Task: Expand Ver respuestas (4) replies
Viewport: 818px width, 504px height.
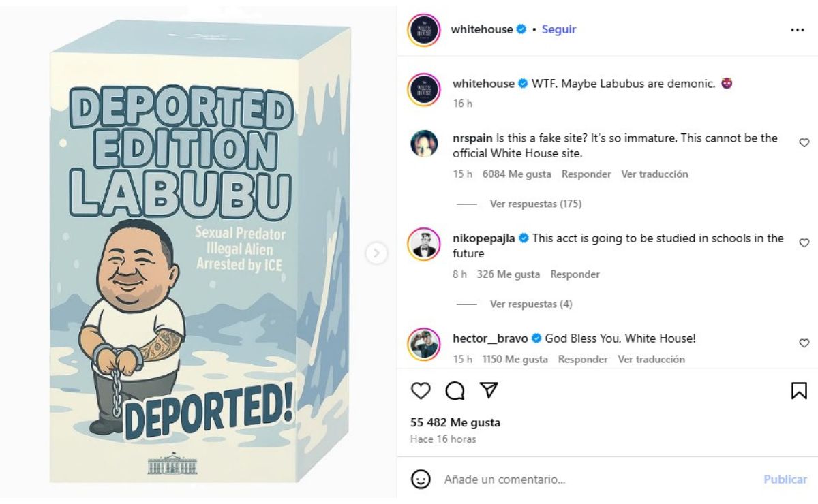Action: [531, 304]
